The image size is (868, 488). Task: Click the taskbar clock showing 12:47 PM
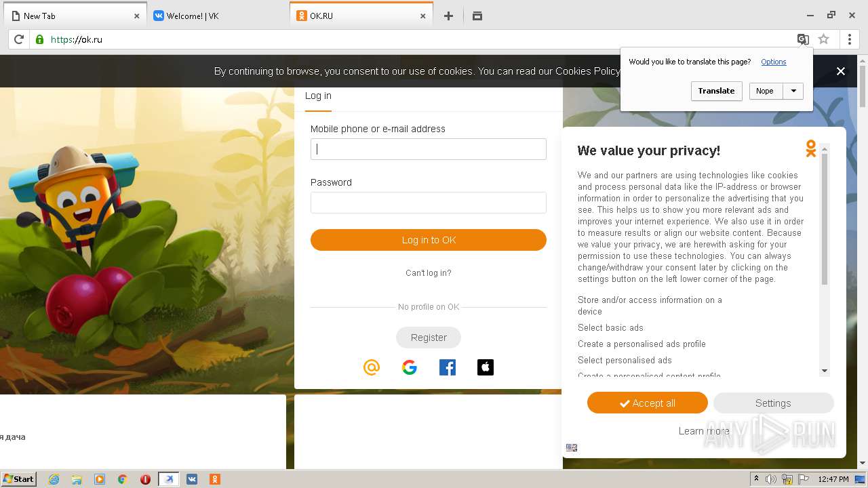(833, 479)
